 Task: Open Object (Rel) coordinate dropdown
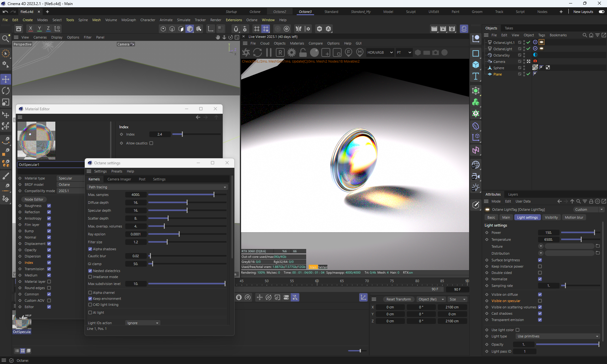[431, 299]
